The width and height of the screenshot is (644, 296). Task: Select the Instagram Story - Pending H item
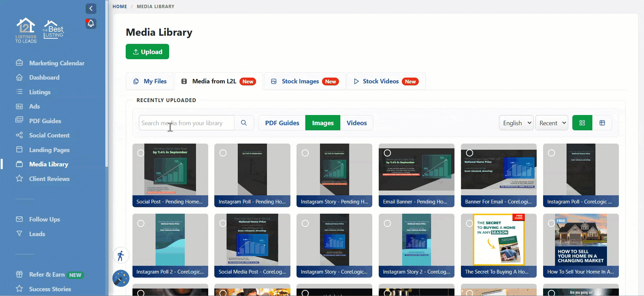pos(305,153)
